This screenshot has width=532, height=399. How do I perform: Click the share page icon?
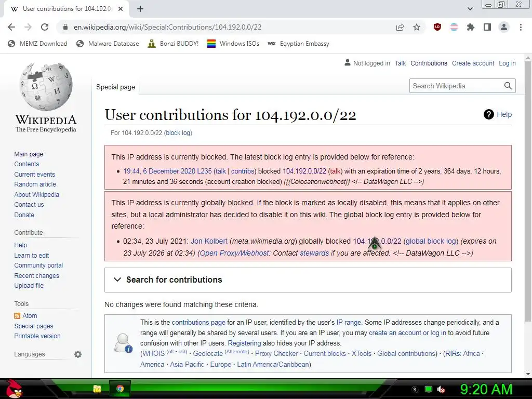(x=400, y=27)
